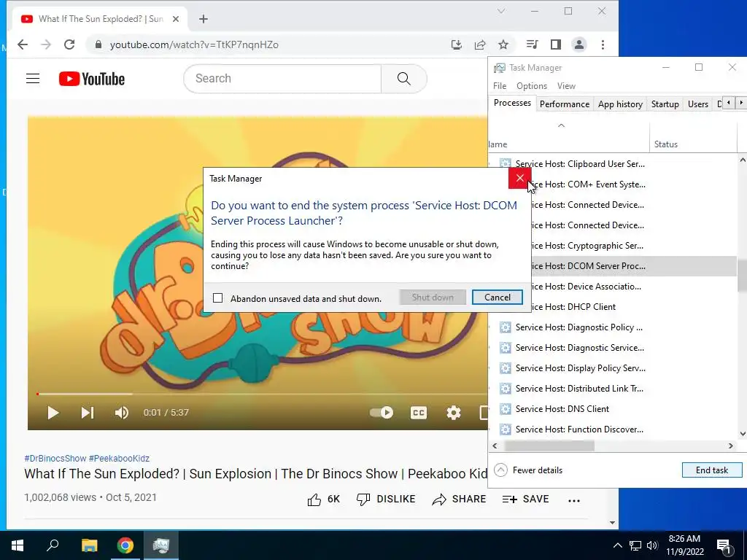Screen dimensions: 747x560
Task: Switch to the Performance tab
Action: pos(564,104)
